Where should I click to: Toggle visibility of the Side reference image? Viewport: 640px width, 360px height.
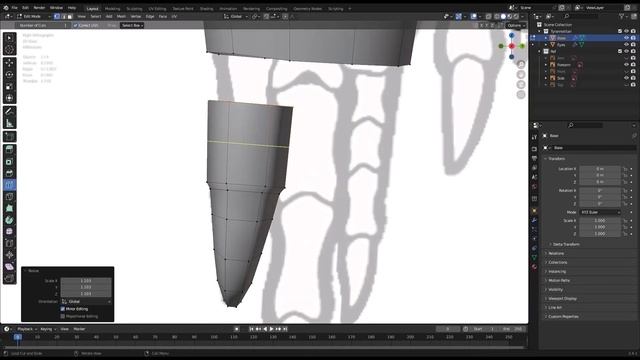[627, 78]
